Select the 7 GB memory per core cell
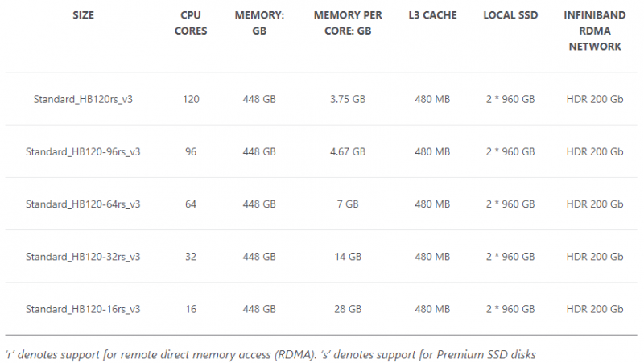Screen dimensions: 644x363 (x=348, y=204)
